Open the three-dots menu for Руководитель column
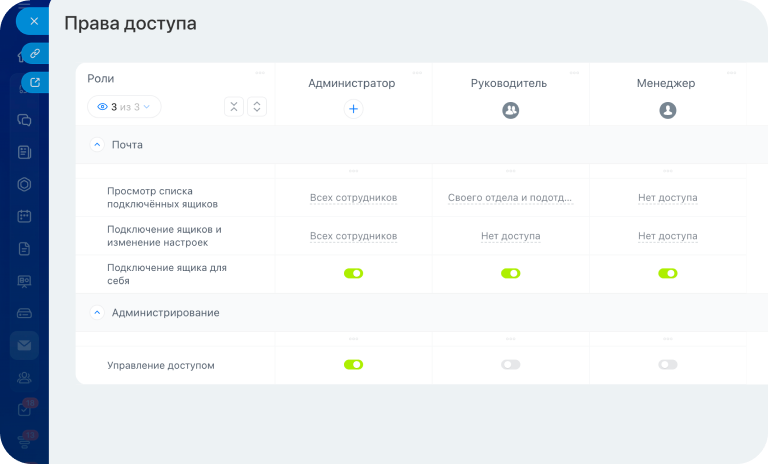The width and height of the screenshot is (768, 464). 574,73
